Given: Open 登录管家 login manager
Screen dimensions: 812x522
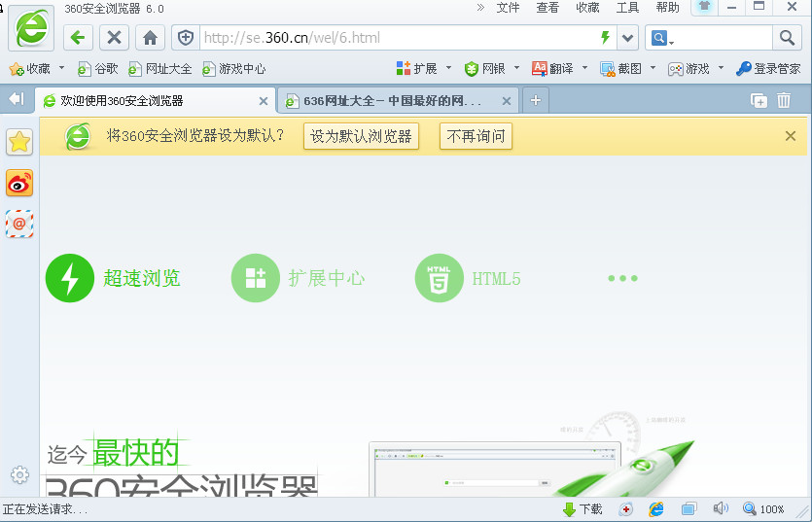Looking at the screenshot, I should click(768, 68).
